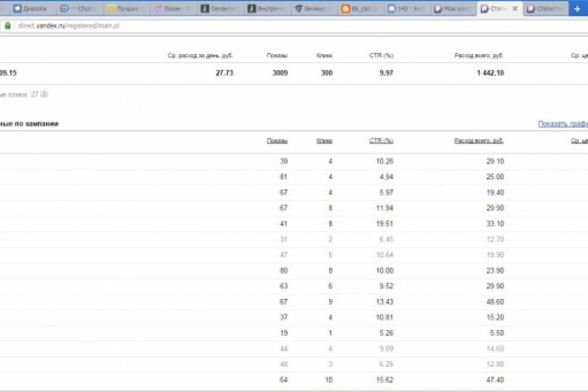Click CTR cell 4.94
Image resolution: width=588 pixels, height=392 pixels.
[386, 176]
